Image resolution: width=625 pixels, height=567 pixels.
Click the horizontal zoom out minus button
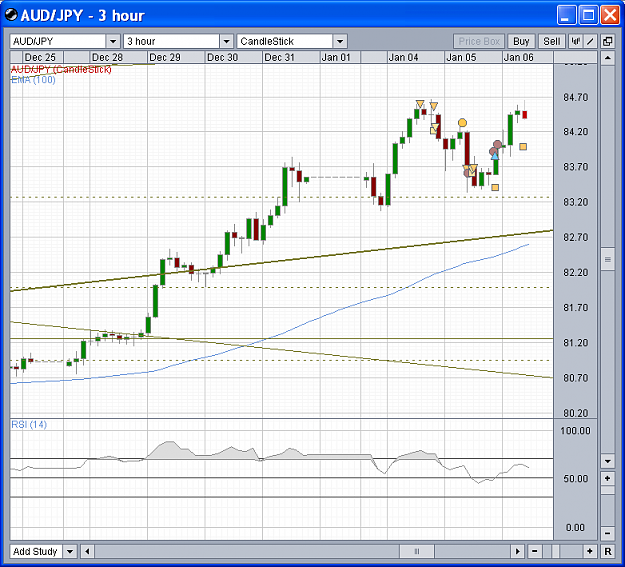pos(535,552)
